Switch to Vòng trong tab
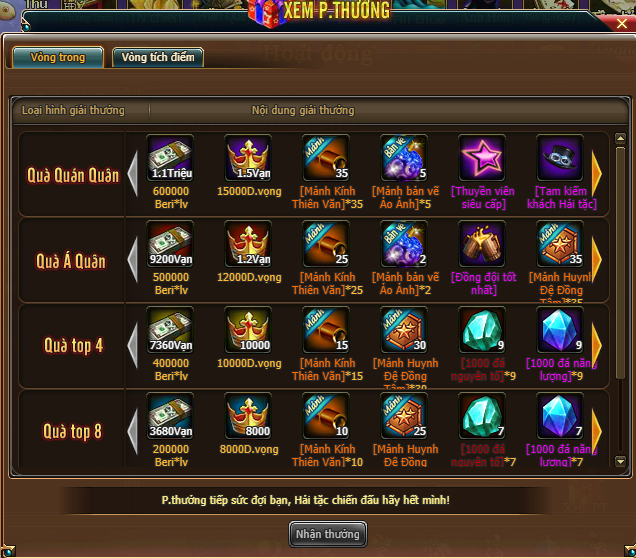 [x=58, y=58]
